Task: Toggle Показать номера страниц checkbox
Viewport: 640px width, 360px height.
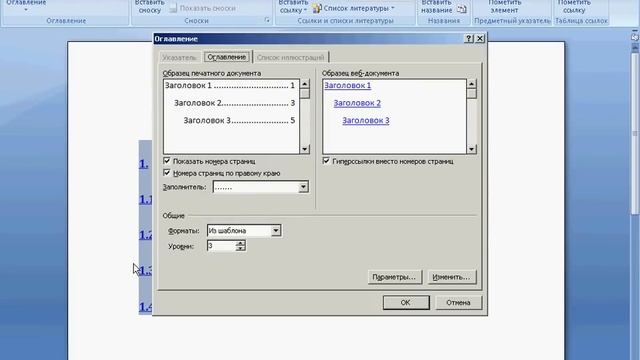Action: [167, 161]
